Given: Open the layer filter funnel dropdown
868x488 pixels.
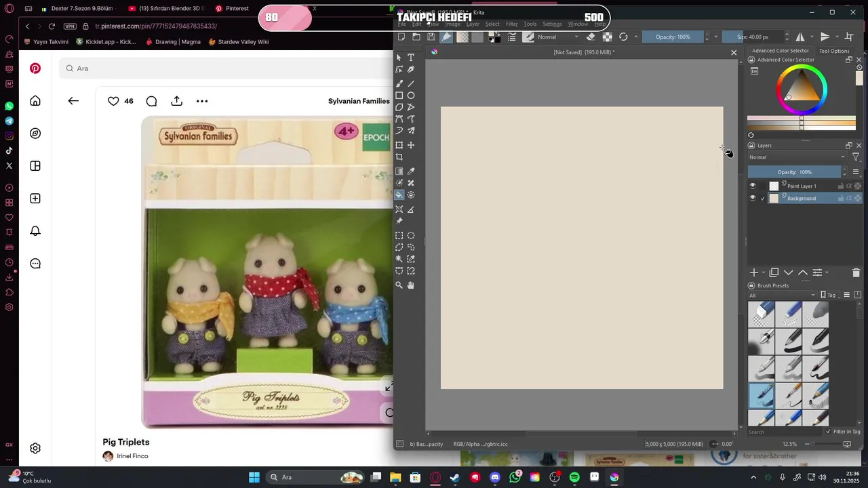Looking at the screenshot, I should [x=856, y=157].
